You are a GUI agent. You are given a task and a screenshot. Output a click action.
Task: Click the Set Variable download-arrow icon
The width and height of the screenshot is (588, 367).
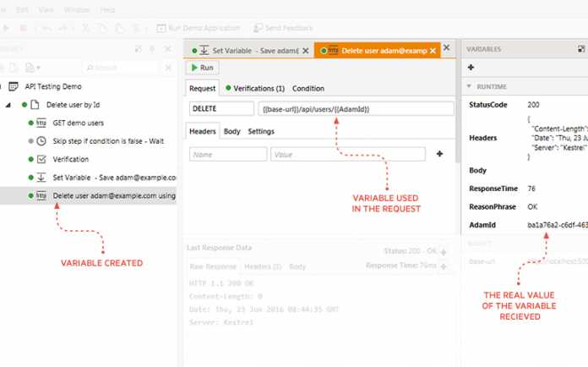pos(42,178)
